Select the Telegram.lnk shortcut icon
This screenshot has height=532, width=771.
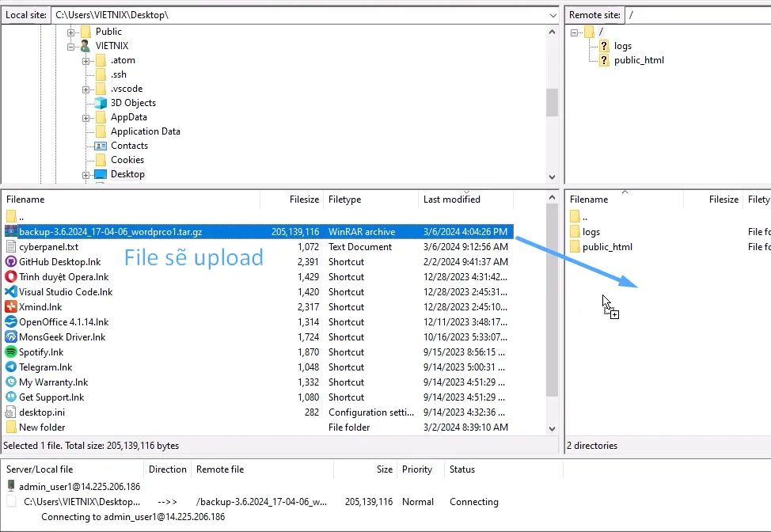point(11,367)
